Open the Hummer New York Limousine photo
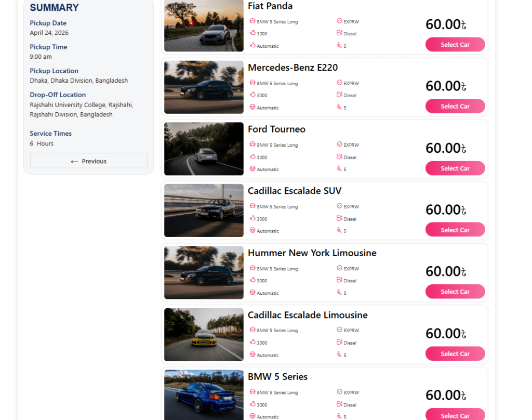 (x=204, y=273)
